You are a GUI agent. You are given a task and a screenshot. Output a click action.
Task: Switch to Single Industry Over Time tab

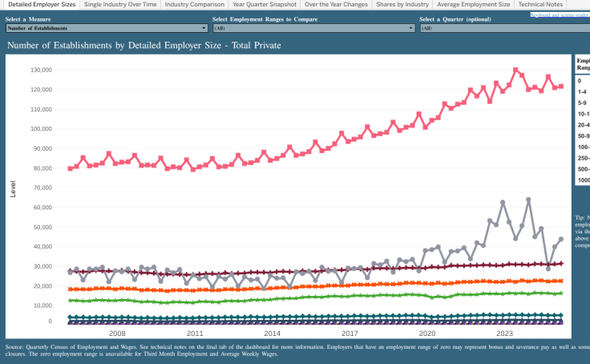(x=119, y=5)
